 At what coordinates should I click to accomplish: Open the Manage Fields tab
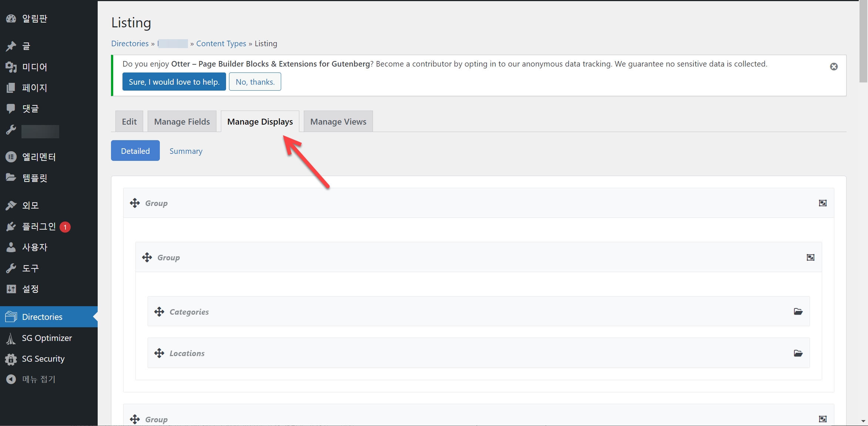182,122
